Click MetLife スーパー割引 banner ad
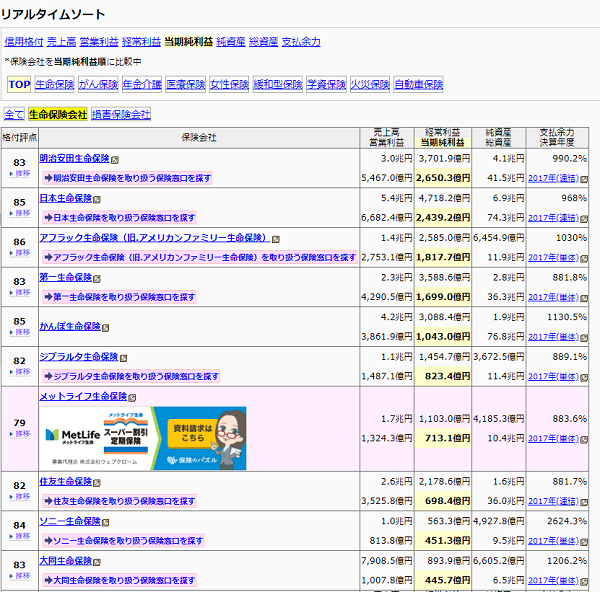The width and height of the screenshot is (600, 592). [143, 438]
